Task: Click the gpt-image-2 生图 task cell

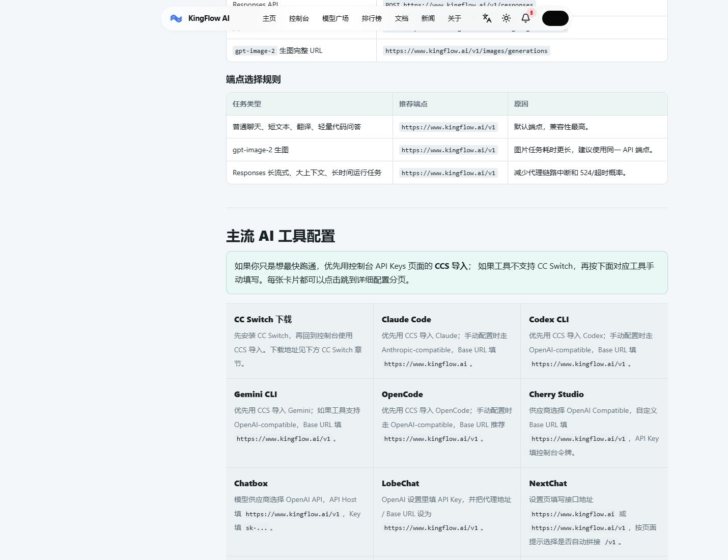Action: (310, 150)
